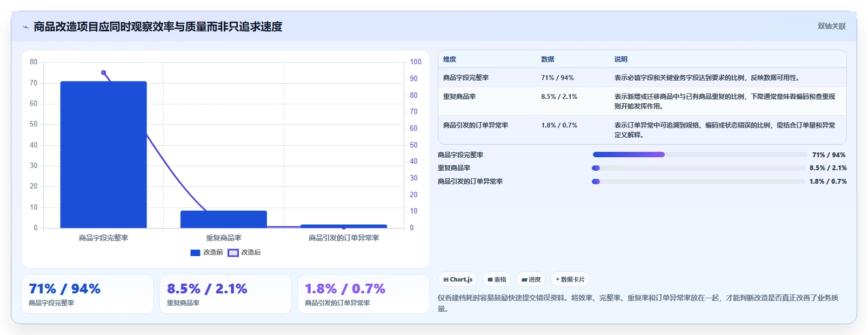Screen dimensions: 868x335
Task: Click the 数据 column header
Action: coord(547,59)
